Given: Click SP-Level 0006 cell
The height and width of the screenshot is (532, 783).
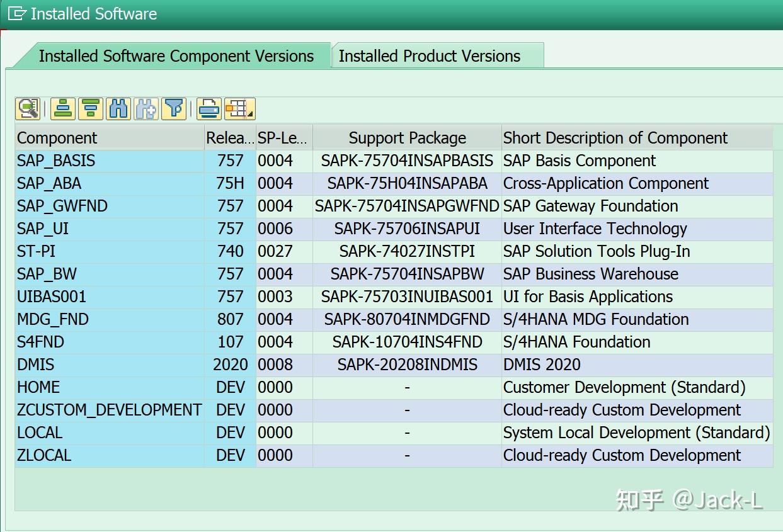Looking at the screenshot, I should pos(284,229).
